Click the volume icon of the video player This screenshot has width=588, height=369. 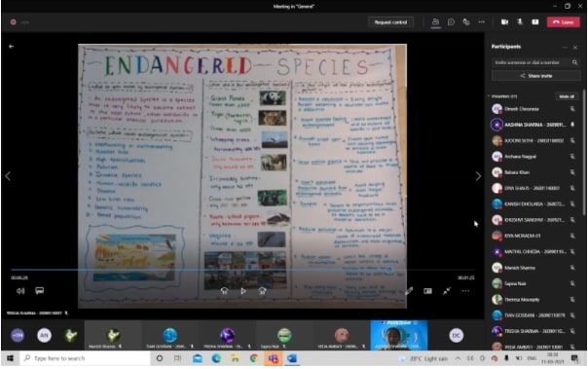tap(20, 291)
